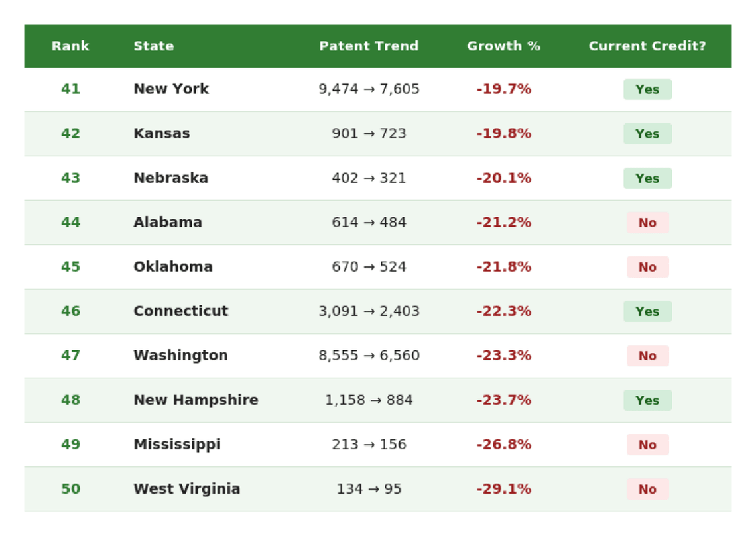The width and height of the screenshot is (756, 536).
Task: Select the New Hampshire state name
Action: (x=196, y=400)
